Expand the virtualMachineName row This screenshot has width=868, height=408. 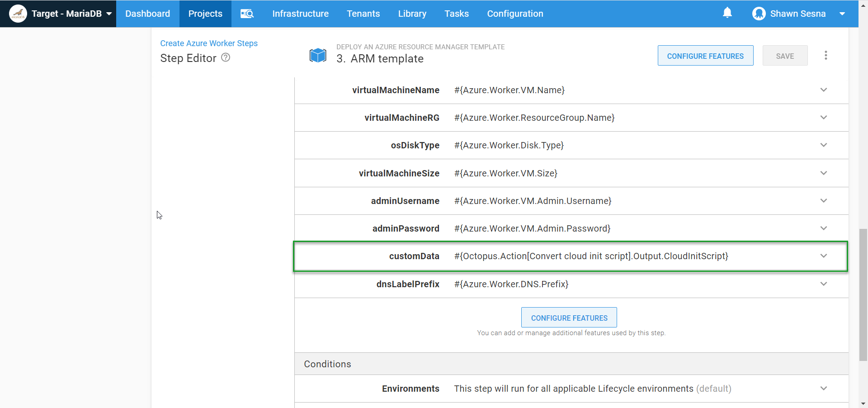click(x=823, y=90)
